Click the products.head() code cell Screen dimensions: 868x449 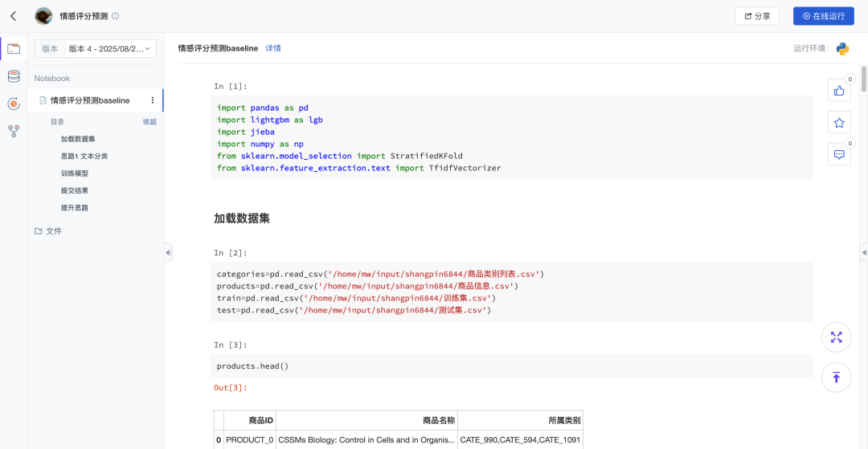coord(511,366)
